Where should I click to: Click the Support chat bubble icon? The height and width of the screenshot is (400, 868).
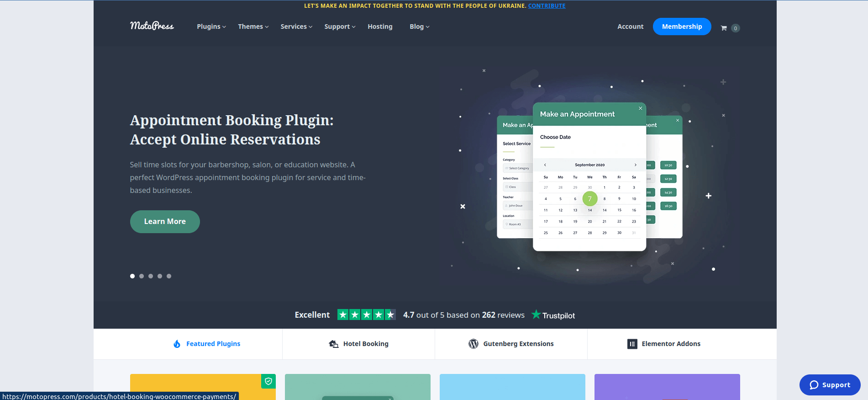coord(814,385)
